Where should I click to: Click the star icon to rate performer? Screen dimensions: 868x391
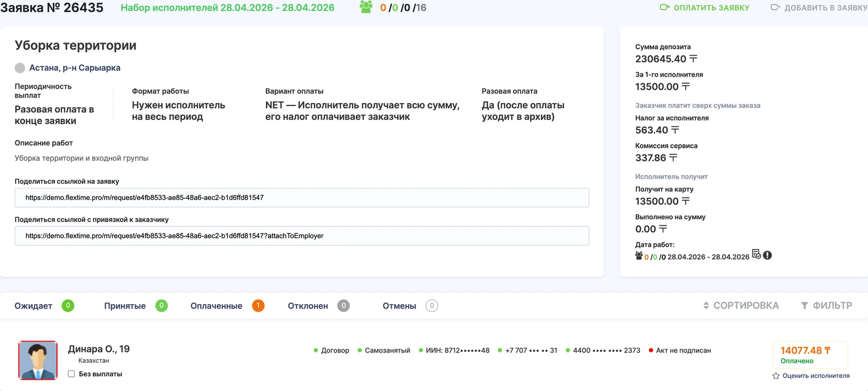coord(776,376)
